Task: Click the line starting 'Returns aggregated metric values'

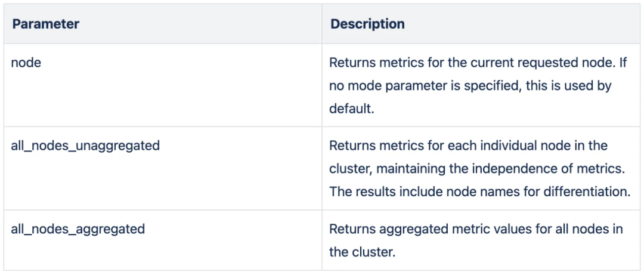Action: [x=476, y=228]
